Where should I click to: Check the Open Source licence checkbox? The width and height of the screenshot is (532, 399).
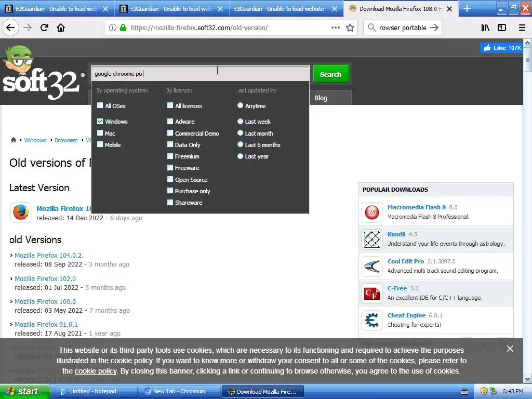pos(170,179)
